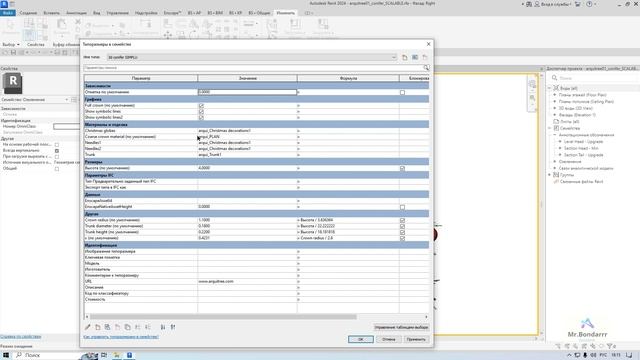640x360 pixels.
Task: Switch to the Вид ribbon tab
Action: (96, 13)
